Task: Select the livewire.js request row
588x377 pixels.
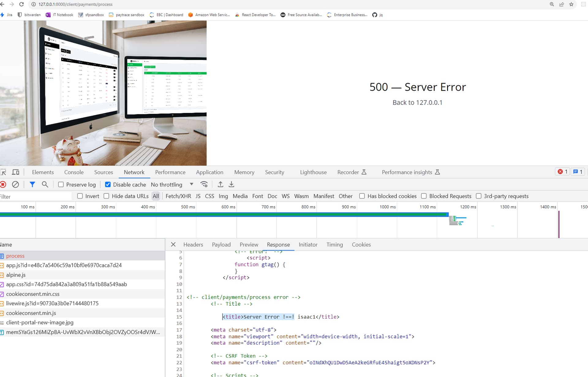Action: 82,303
